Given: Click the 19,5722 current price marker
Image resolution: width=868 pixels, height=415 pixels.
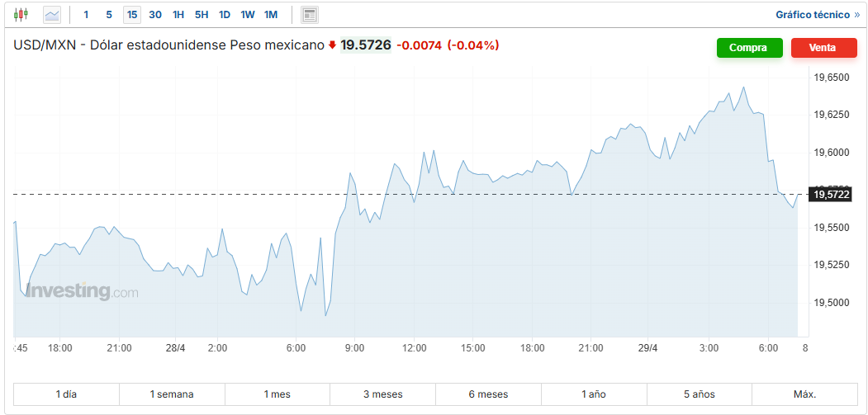Looking at the screenshot, I should (x=829, y=194).
